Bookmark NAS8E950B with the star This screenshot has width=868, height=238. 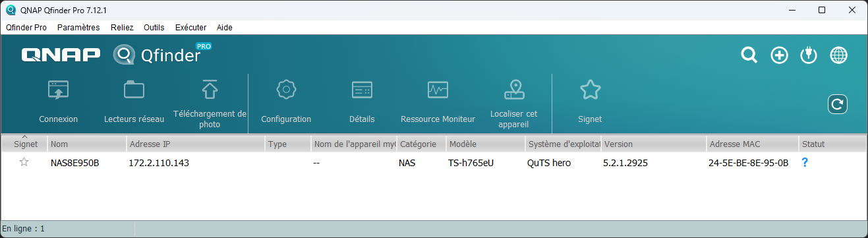pyautogui.click(x=24, y=162)
